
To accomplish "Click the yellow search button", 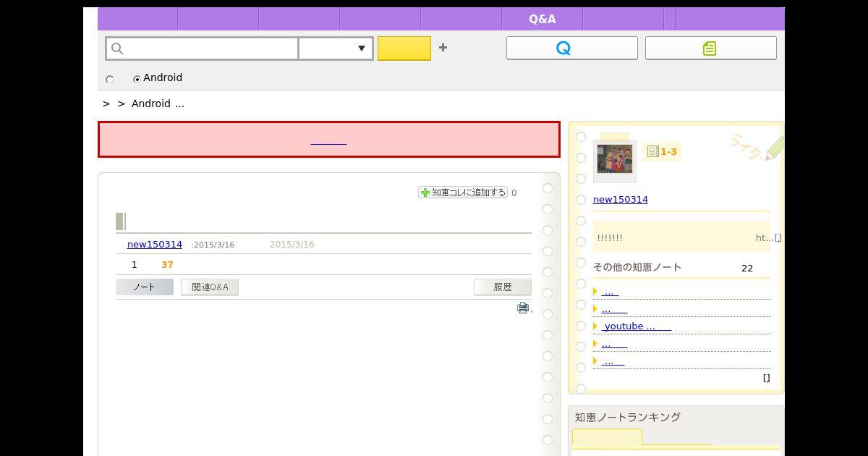I will [x=404, y=48].
